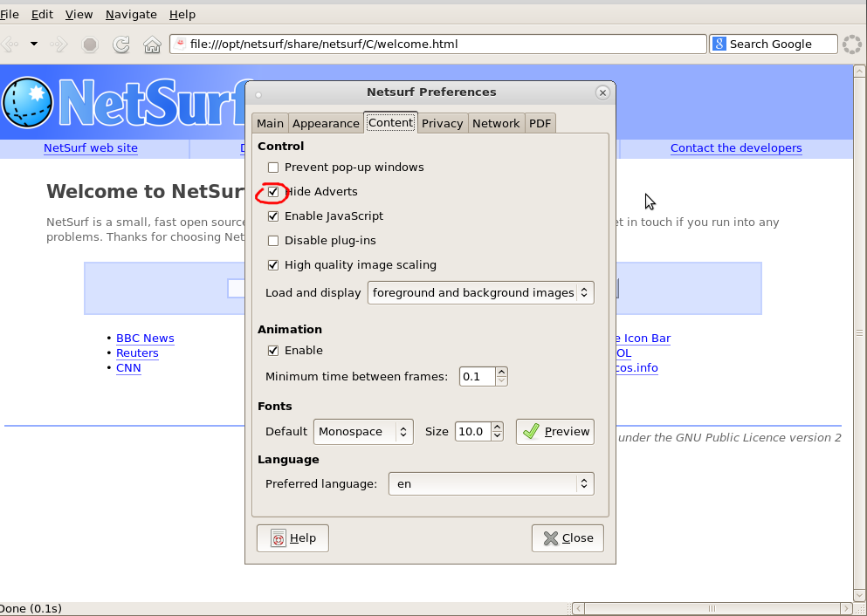Uncheck the Hide Adverts checkbox
The image size is (867, 616).
[273, 192]
